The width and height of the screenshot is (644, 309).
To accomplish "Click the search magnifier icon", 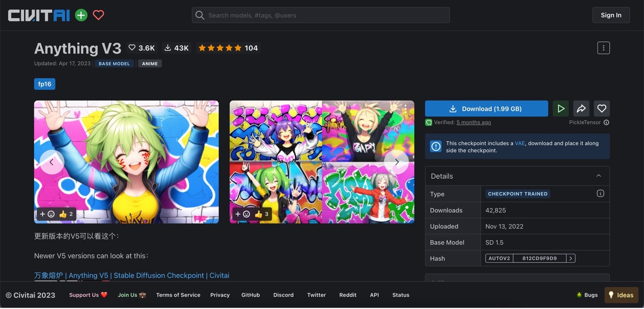I will [x=200, y=15].
